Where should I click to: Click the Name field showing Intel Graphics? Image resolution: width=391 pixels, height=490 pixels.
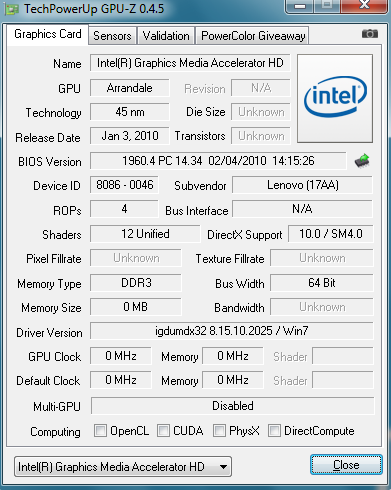(190, 63)
